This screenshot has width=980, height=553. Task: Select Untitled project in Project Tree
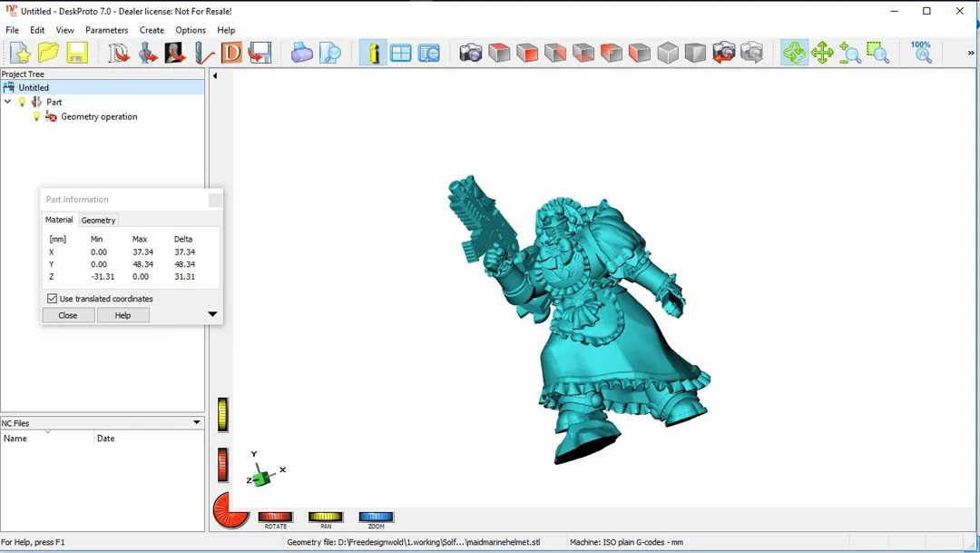tap(102, 87)
